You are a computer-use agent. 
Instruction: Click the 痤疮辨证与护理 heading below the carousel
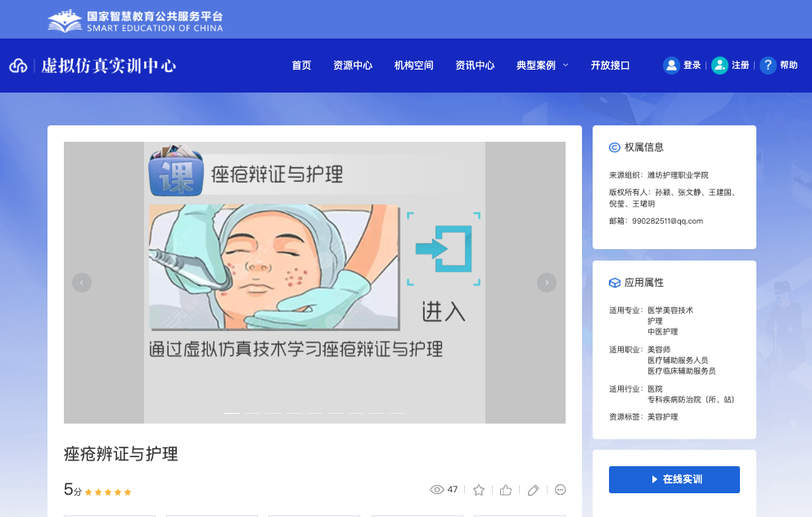[x=120, y=454]
